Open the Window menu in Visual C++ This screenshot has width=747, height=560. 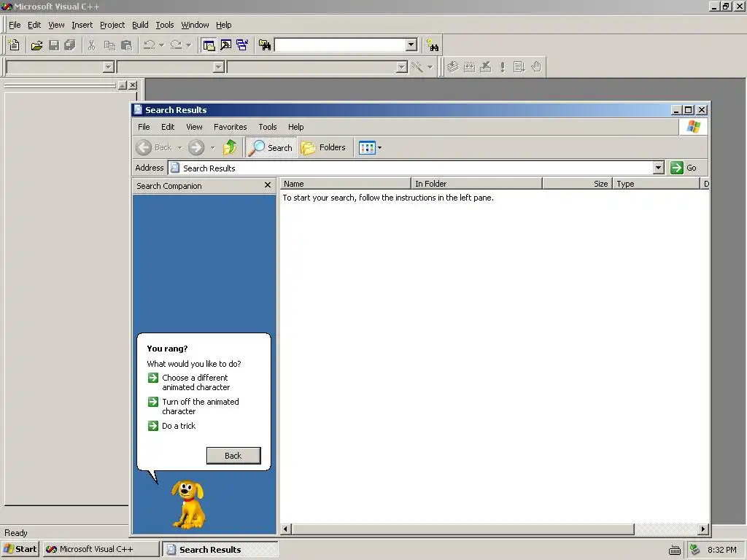tap(195, 25)
